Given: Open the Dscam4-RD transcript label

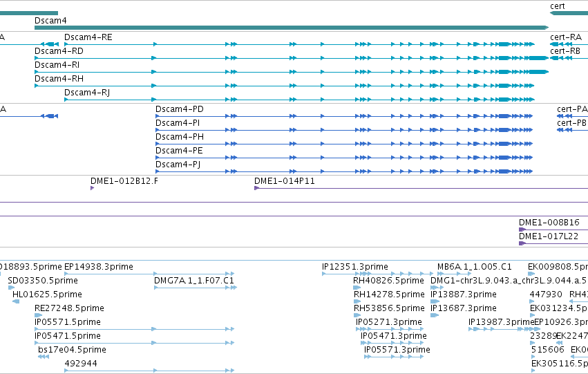Looking at the screenshot, I should click(x=59, y=51).
